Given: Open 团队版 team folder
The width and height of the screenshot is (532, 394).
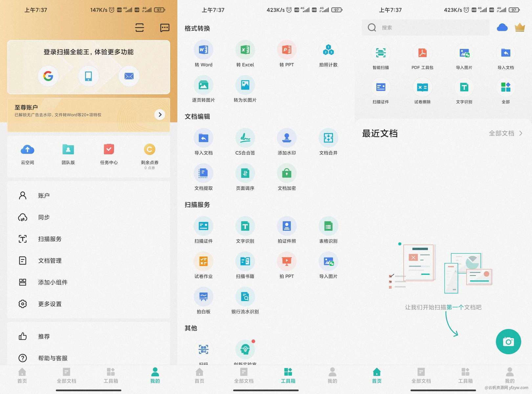Looking at the screenshot, I should point(68,154).
